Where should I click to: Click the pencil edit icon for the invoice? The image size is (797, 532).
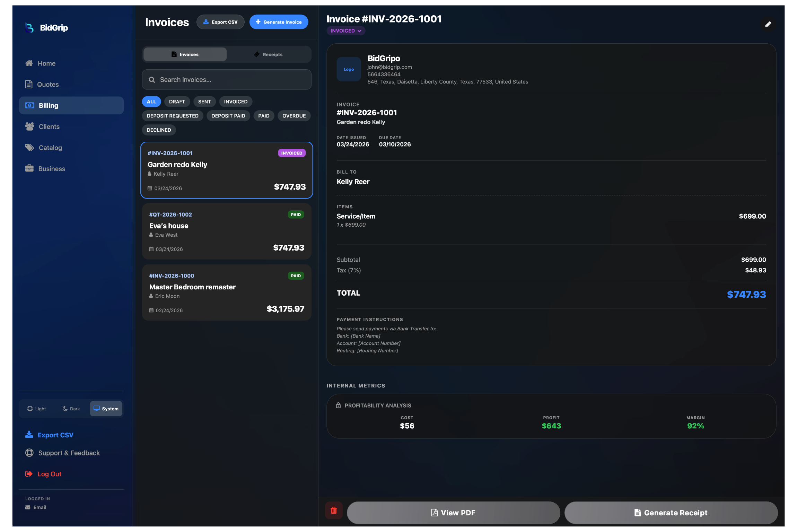(x=768, y=24)
